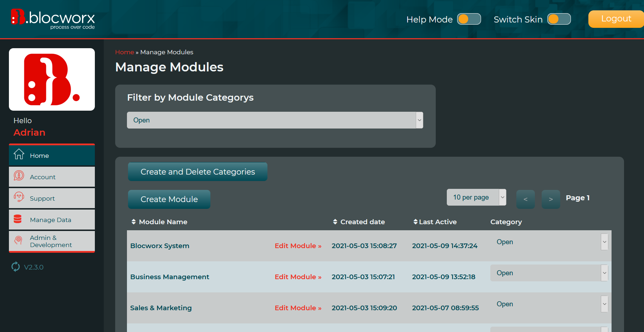Open the module category filter dropdown
Image resolution: width=644 pixels, height=332 pixels.
point(275,120)
